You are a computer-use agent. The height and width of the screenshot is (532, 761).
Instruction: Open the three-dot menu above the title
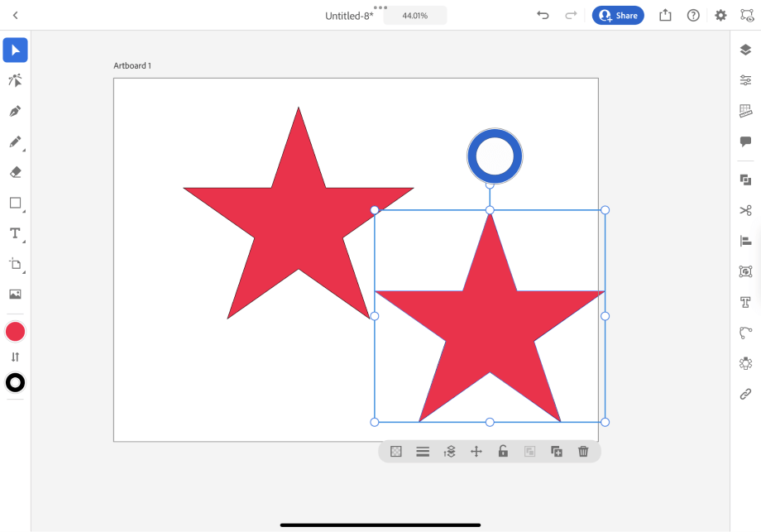tap(380, 7)
